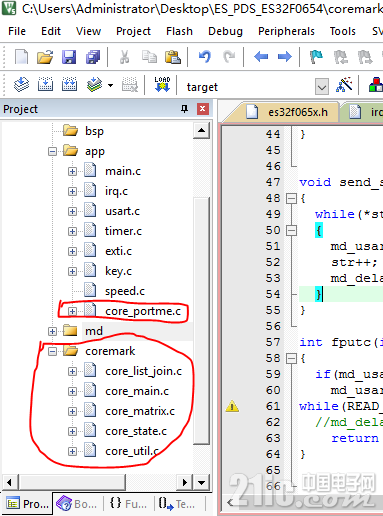Click the New file toolbar icon
The height and width of the screenshot is (516, 383).
pos(22,57)
